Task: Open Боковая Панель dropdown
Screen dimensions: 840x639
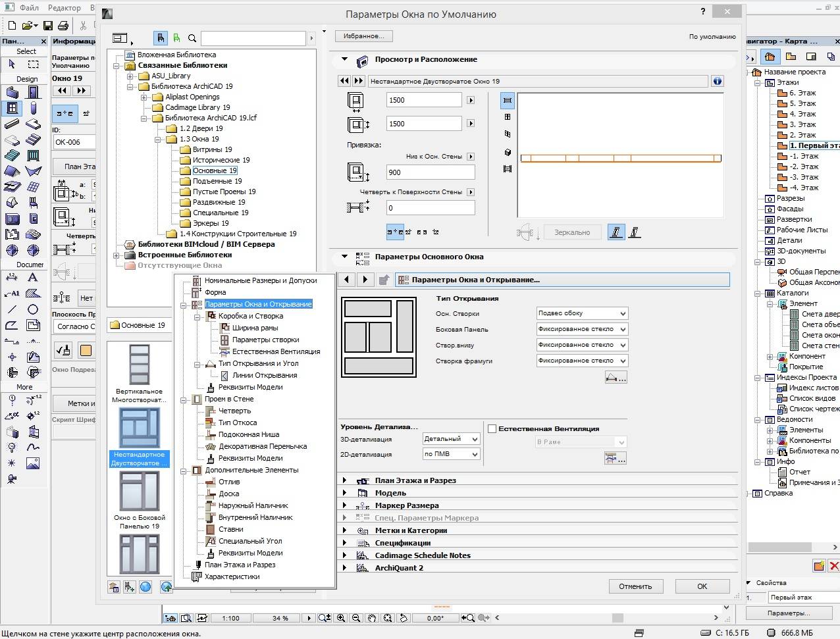Action: [582, 329]
